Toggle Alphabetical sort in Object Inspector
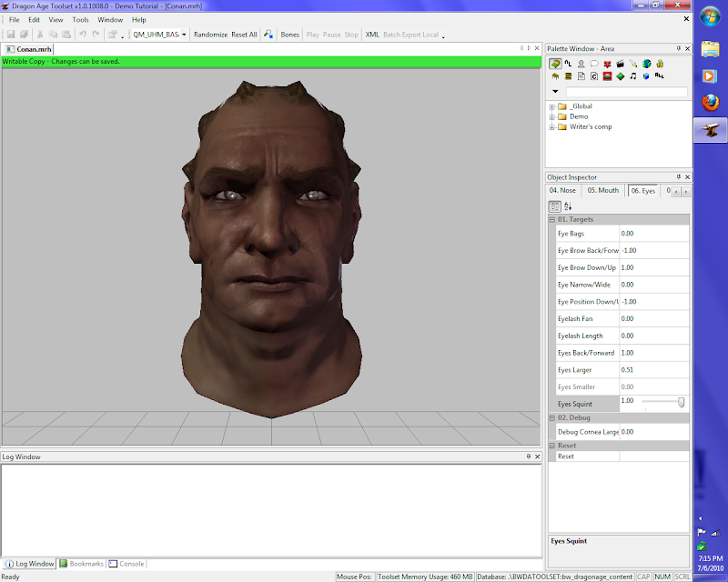This screenshot has width=728, height=582. click(x=568, y=206)
